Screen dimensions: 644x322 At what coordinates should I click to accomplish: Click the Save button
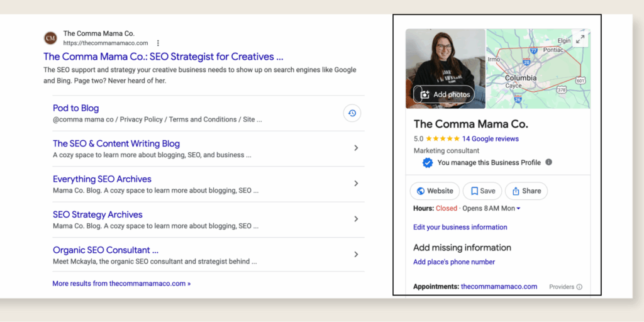coord(482,191)
